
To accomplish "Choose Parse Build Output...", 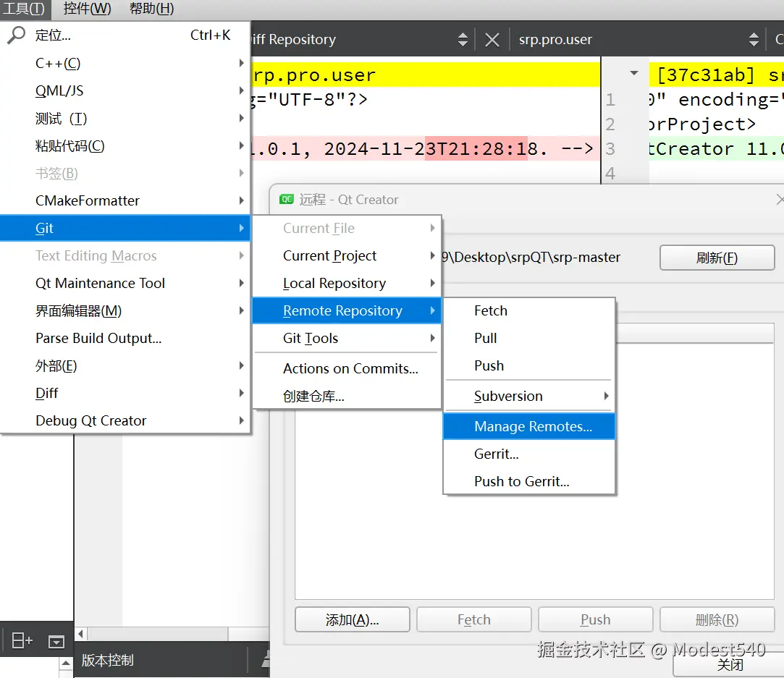I will click(125, 338).
